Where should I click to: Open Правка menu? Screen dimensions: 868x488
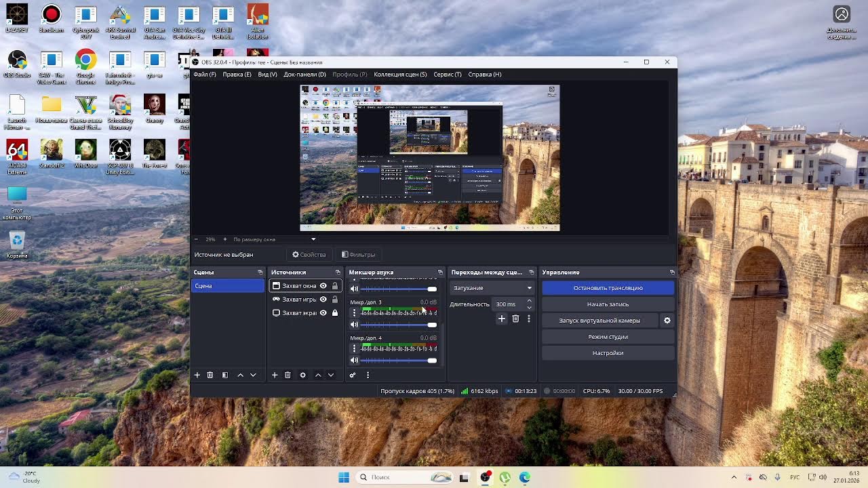click(237, 75)
